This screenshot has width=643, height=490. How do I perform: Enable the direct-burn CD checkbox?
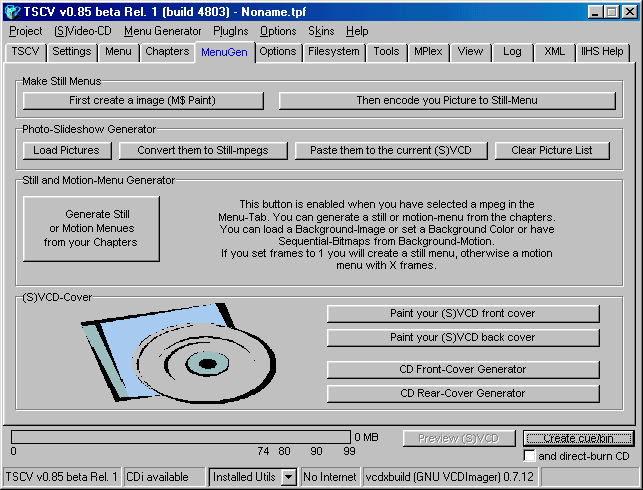point(529,456)
